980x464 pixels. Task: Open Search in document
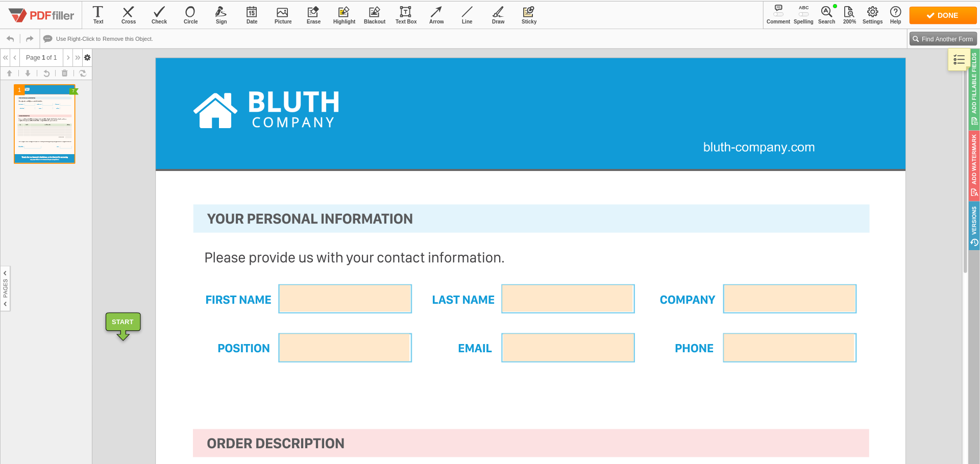coord(826,15)
